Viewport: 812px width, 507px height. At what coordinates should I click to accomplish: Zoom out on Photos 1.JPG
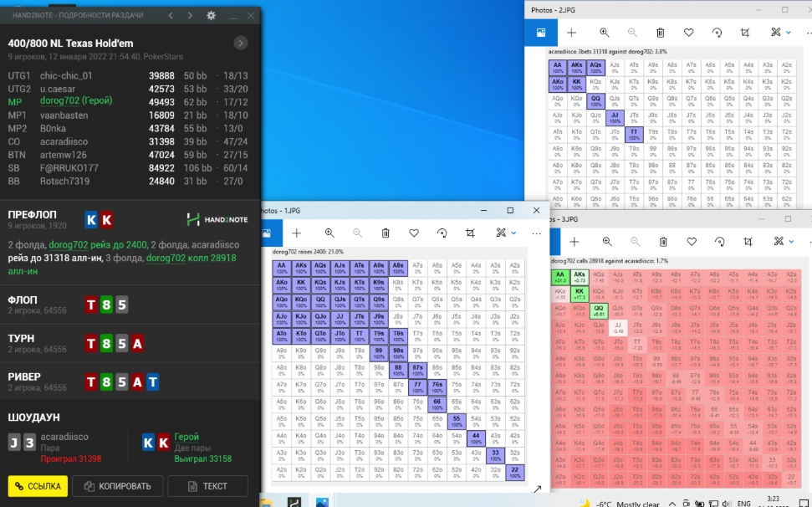[357, 233]
